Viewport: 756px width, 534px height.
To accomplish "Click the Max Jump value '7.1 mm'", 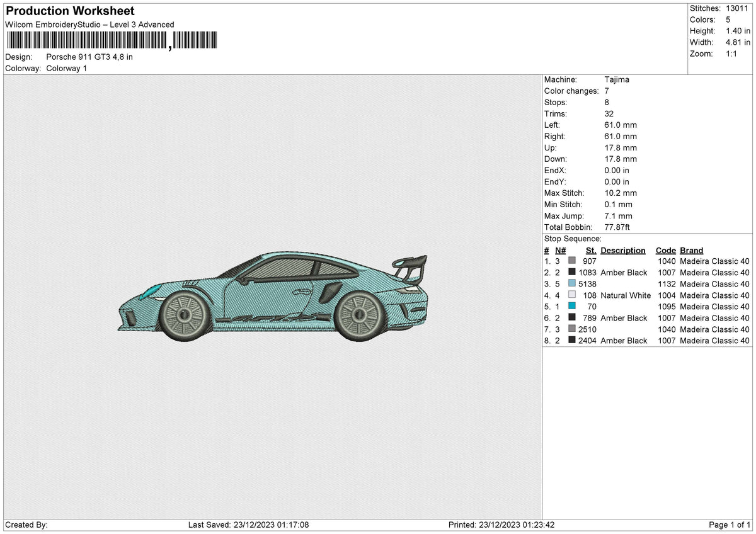I will pyautogui.click(x=618, y=215).
